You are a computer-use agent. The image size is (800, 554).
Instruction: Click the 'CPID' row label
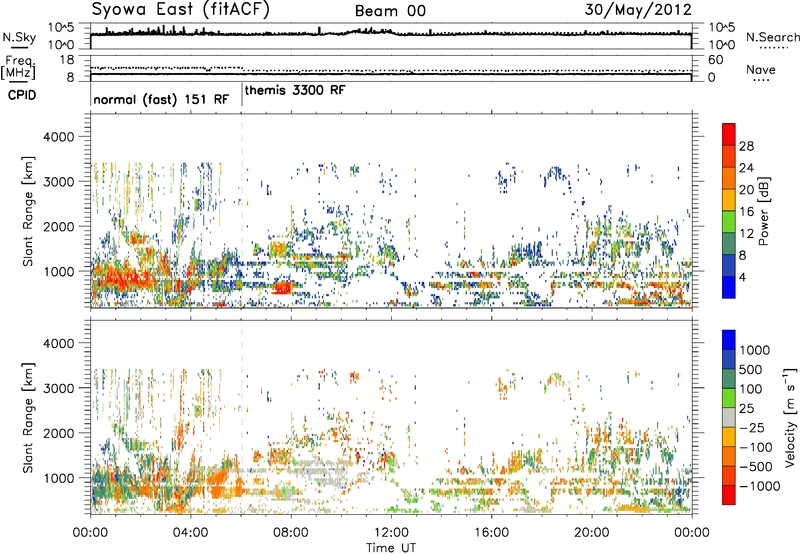[x=22, y=95]
